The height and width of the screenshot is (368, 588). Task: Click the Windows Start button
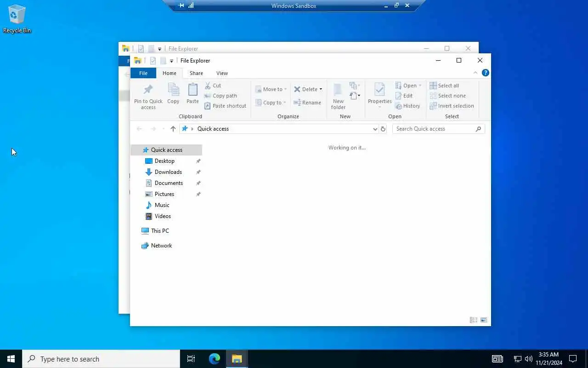pyautogui.click(x=11, y=359)
